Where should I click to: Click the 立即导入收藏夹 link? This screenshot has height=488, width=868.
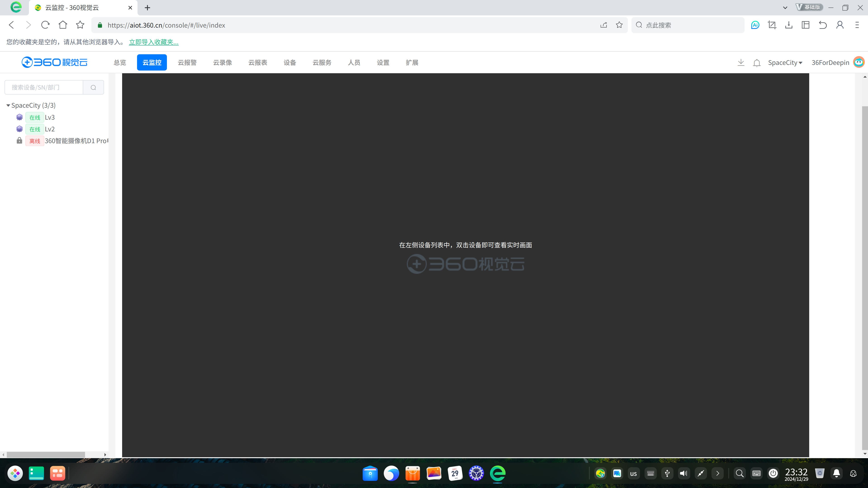(x=154, y=42)
